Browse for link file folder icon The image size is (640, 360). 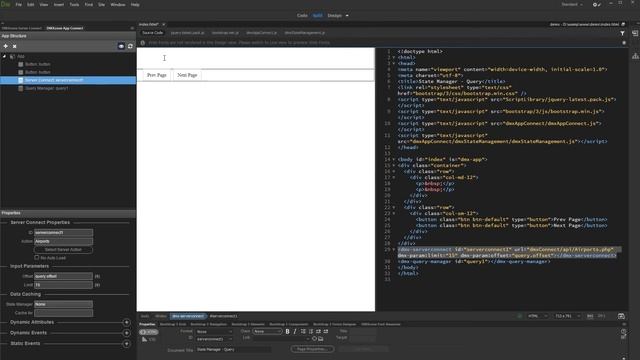pyautogui.click(x=321, y=338)
